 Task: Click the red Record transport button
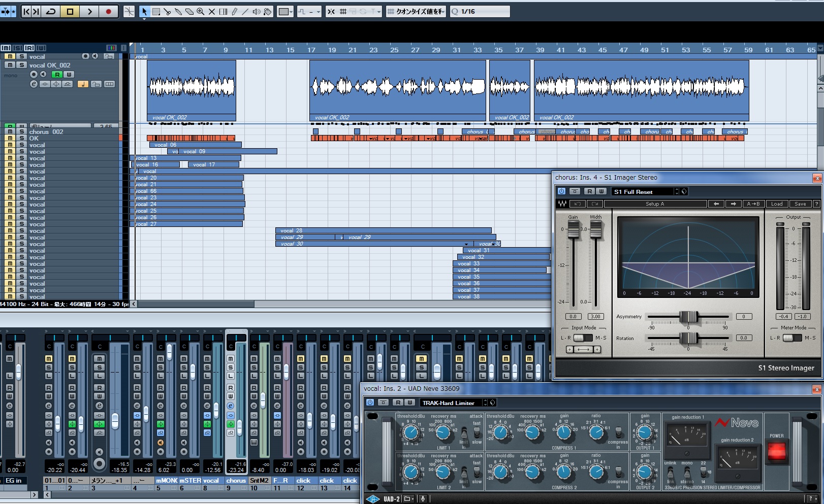tap(108, 11)
